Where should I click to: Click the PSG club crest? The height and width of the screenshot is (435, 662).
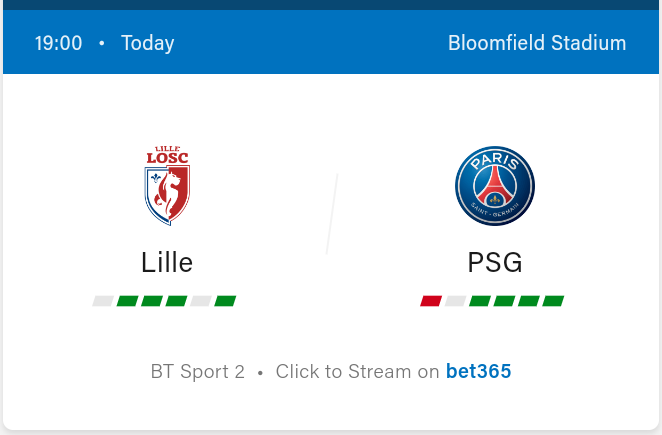click(495, 186)
